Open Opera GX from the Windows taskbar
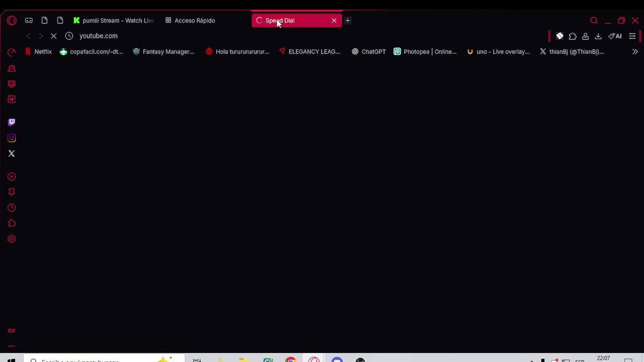Image resolution: width=644 pixels, height=362 pixels. (x=314, y=359)
